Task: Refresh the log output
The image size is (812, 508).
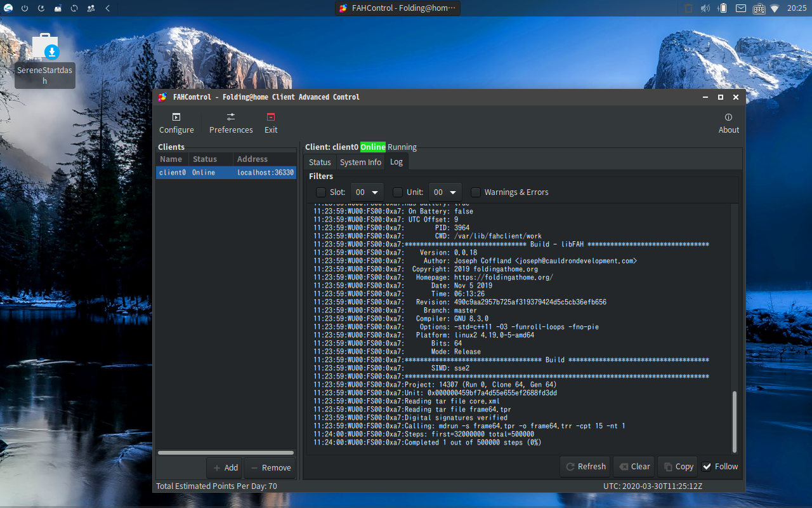Action: tap(585, 466)
